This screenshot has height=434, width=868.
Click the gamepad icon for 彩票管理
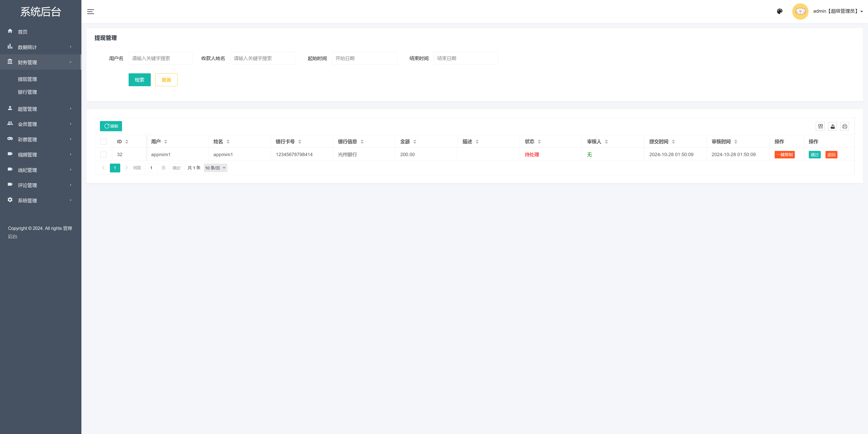(10, 139)
